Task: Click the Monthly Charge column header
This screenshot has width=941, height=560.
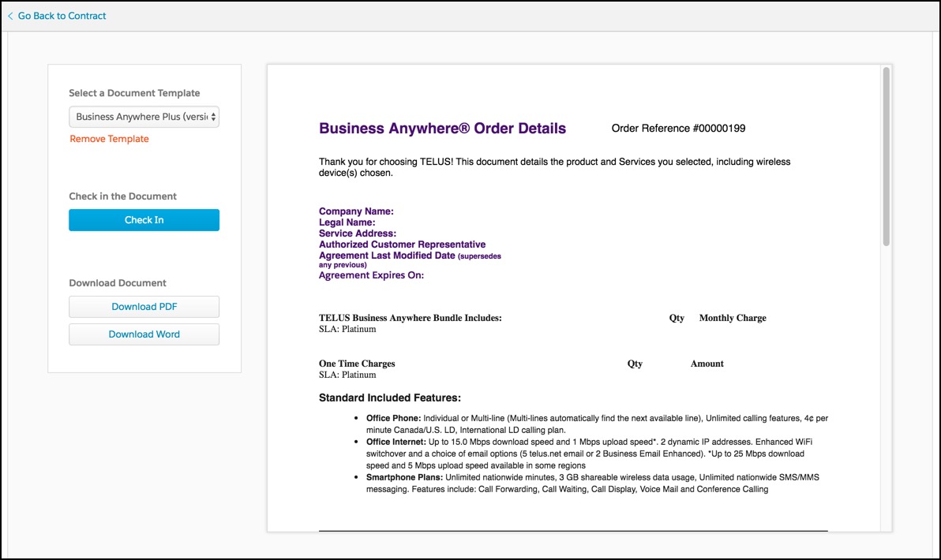Action: click(x=732, y=318)
